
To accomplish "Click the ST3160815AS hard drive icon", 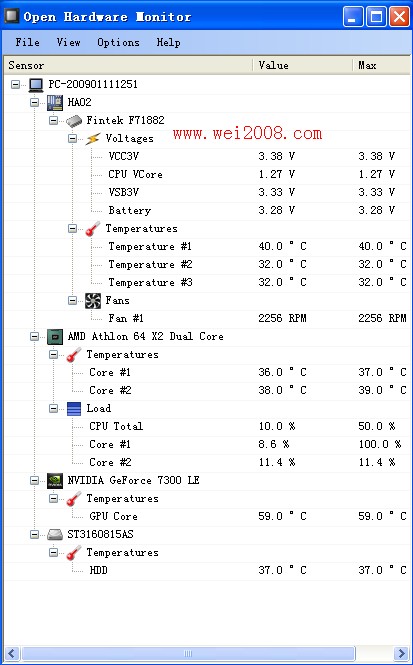I will (55, 535).
